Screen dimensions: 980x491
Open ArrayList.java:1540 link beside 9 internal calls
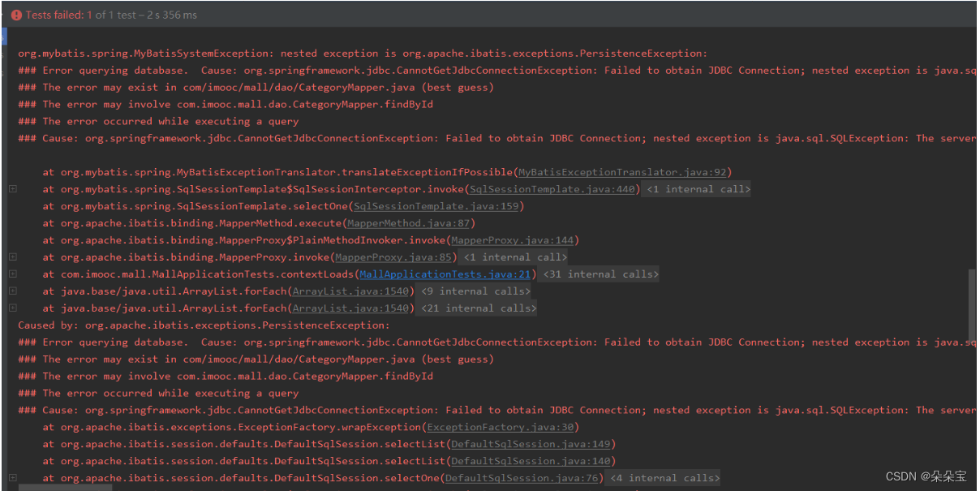point(350,291)
